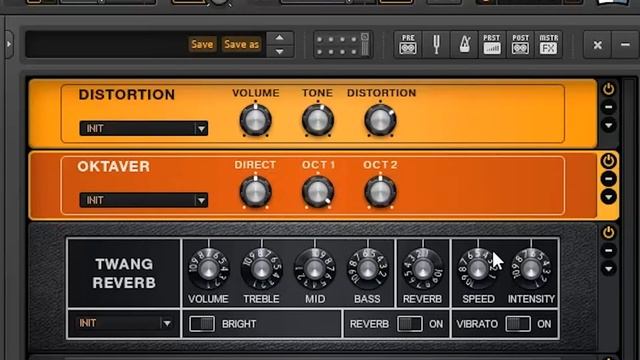
Task: Click the Twang Reverb TREBLE knob
Action: pyautogui.click(x=262, y=269)
